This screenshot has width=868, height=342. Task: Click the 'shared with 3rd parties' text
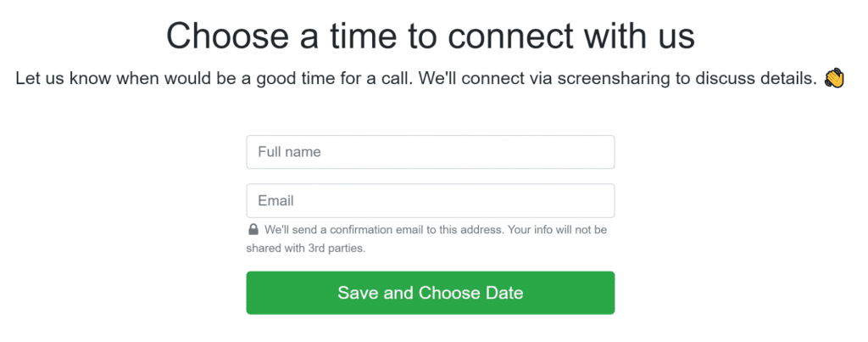point(305,249)
